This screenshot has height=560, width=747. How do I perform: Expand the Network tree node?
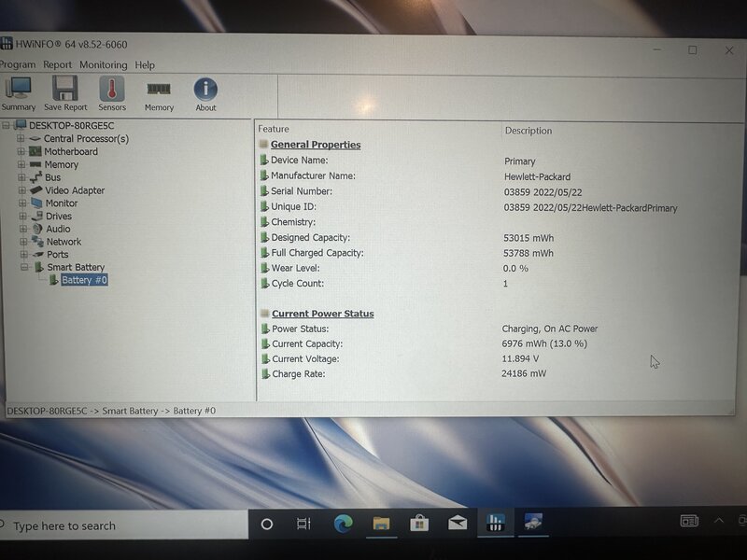pos(22,242)
